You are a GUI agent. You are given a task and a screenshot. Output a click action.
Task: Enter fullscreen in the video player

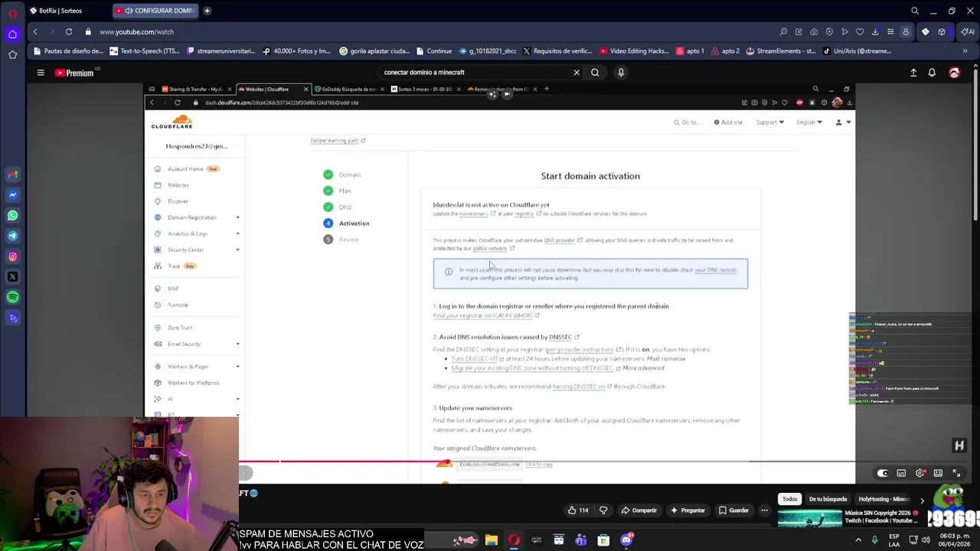[956, 473]
